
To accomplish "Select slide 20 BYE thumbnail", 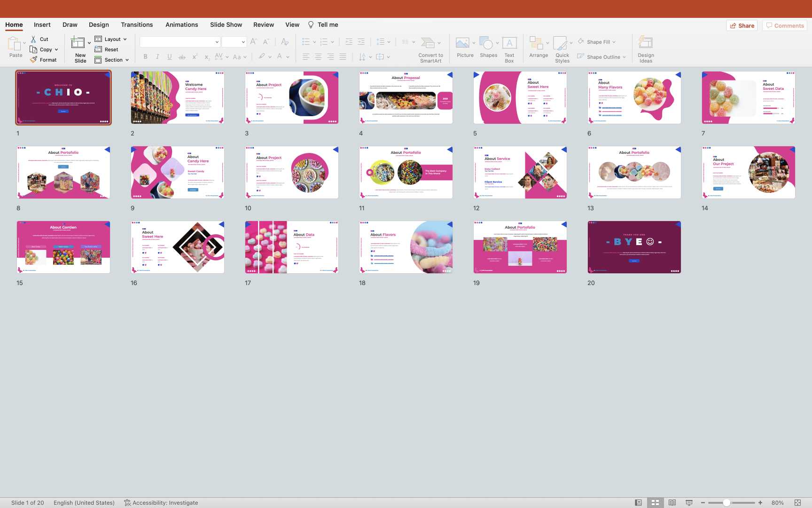I will click(634, 247).
